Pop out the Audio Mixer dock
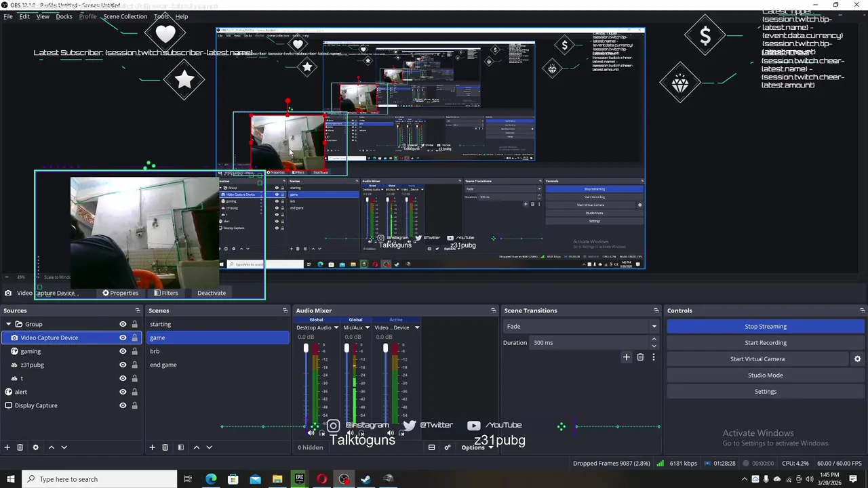868x488 pixels. tap(494, 310)
